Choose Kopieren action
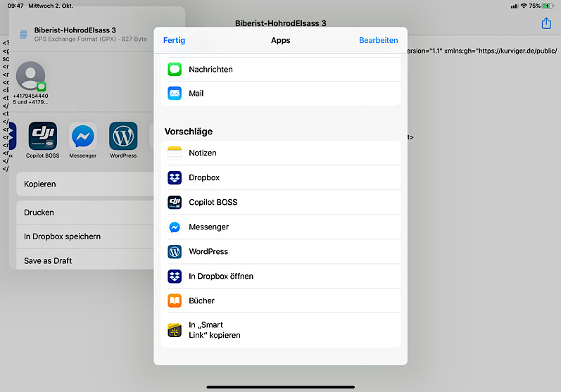This screenshot has height=392, width=561. [85, 184]
